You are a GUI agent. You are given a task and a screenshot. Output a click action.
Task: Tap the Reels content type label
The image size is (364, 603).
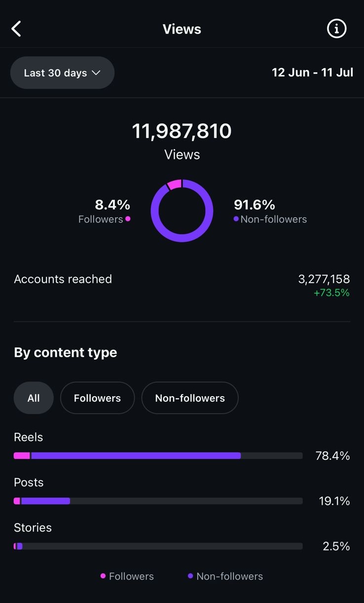(x=29, y=437)
